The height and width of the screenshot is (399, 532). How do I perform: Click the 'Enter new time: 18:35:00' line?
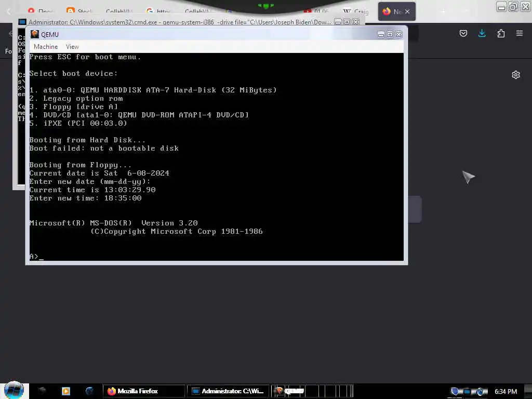(x=86, y=198)
